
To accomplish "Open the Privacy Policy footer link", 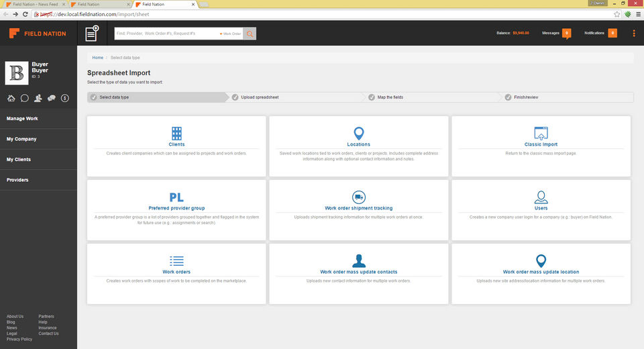I will pos(19,340).
